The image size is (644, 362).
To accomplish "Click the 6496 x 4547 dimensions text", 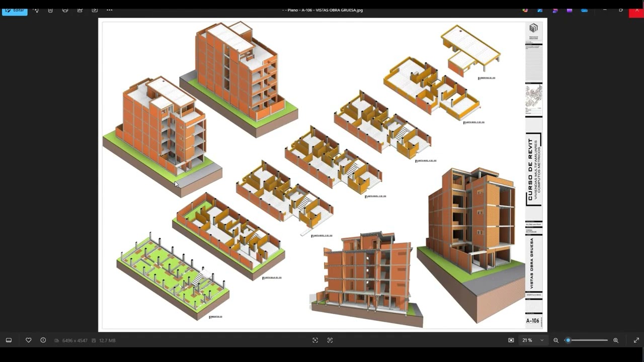I will point(75,340).
